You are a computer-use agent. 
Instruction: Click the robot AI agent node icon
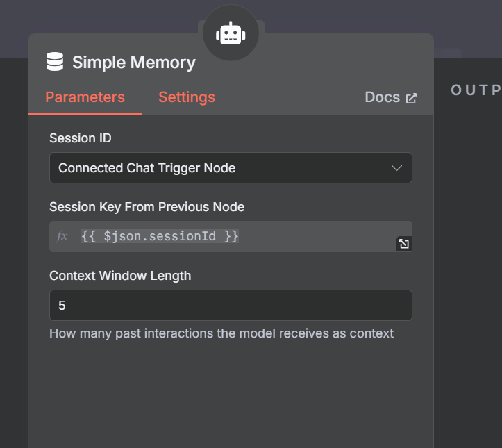231,34
